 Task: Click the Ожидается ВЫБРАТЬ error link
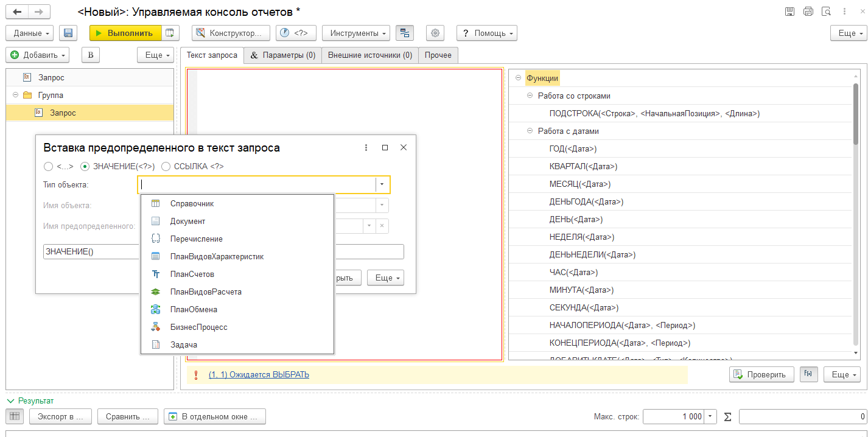pos(259,375)
